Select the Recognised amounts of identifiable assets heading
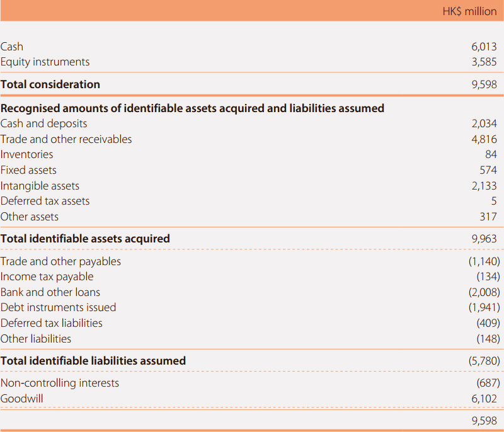504x432 pixels. coord(192,108)
